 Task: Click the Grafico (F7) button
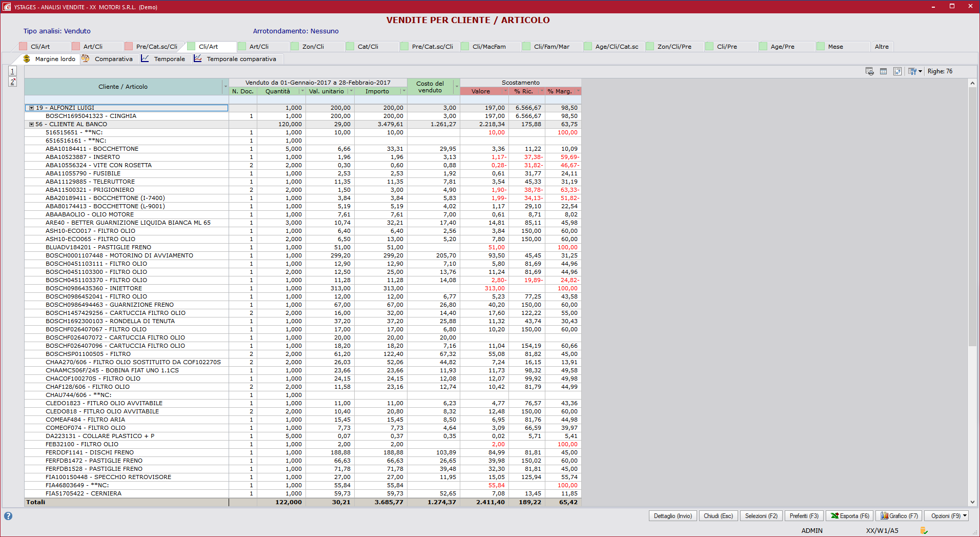[899, 516]
